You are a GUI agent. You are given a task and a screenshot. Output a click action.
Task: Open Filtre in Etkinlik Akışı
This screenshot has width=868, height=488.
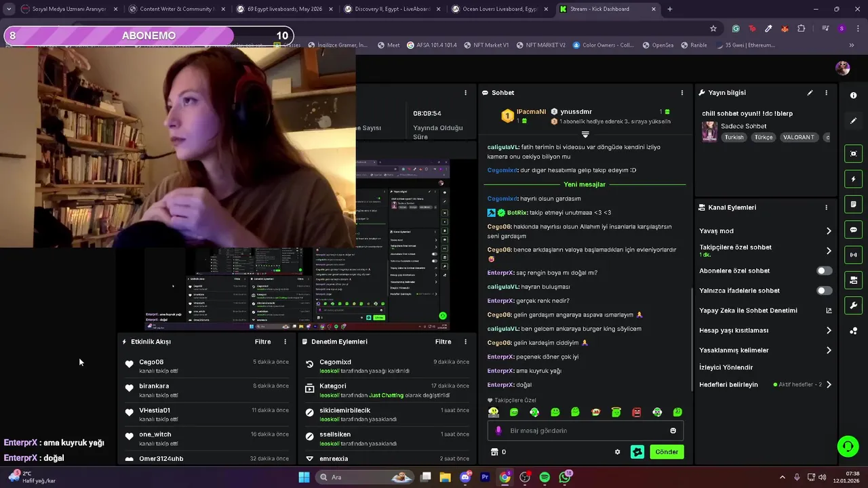[x=262, y=342]
